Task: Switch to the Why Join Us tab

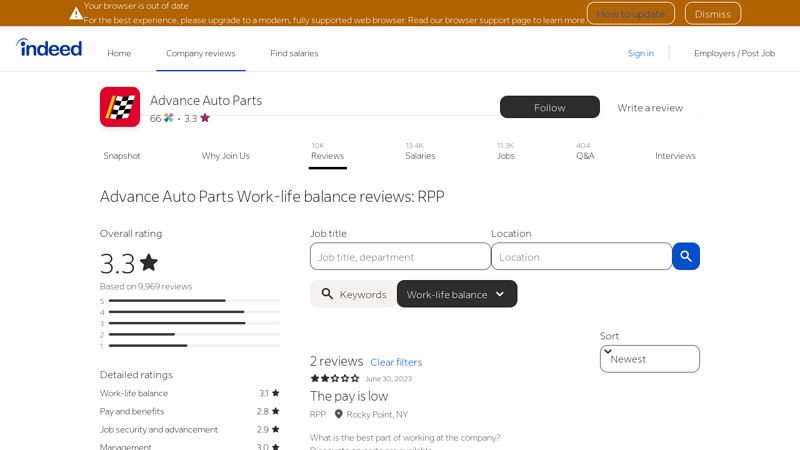Action: coord(226,156)
